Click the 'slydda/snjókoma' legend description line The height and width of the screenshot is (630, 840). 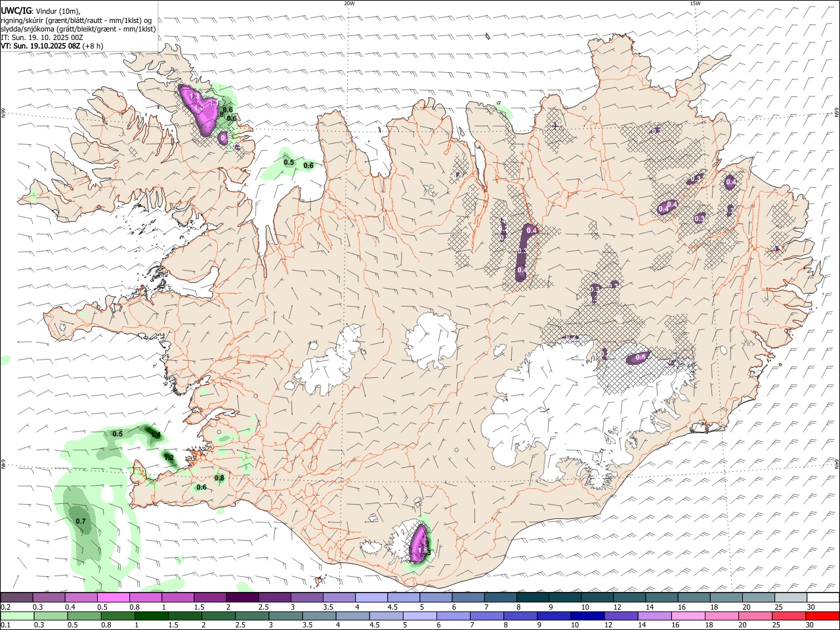coord(78,29)
